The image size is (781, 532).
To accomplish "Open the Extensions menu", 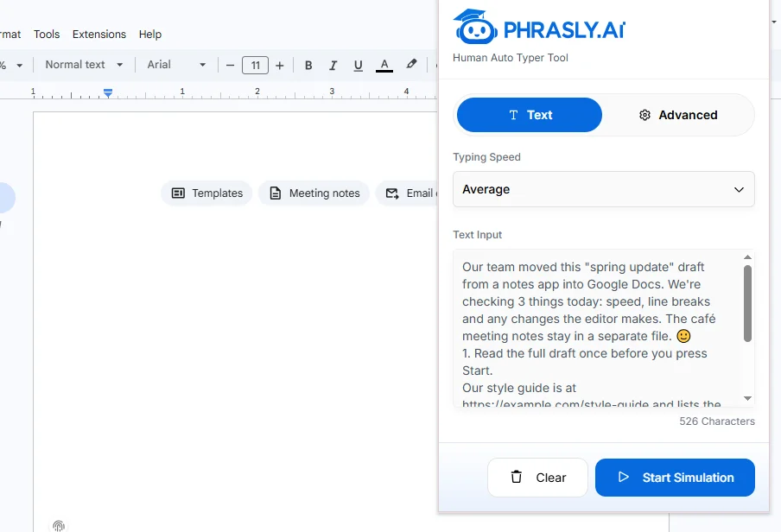I will (x=99, y=35).
